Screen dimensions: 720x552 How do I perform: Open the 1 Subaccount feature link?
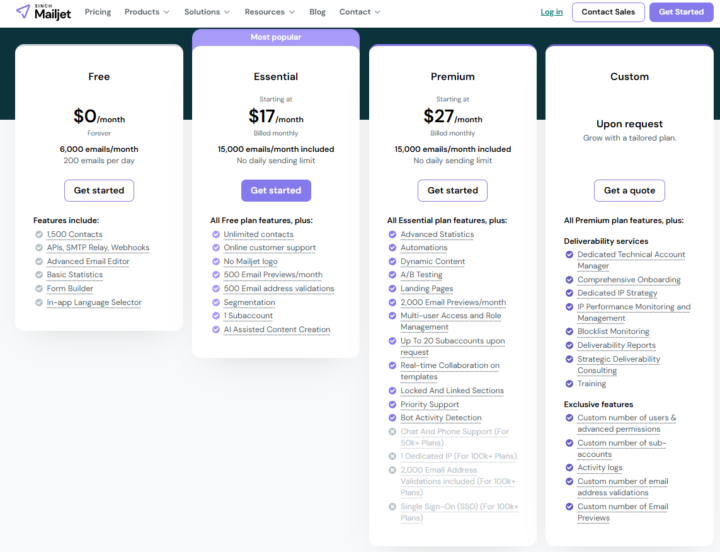pyautogui.click(x=248, y=316)
